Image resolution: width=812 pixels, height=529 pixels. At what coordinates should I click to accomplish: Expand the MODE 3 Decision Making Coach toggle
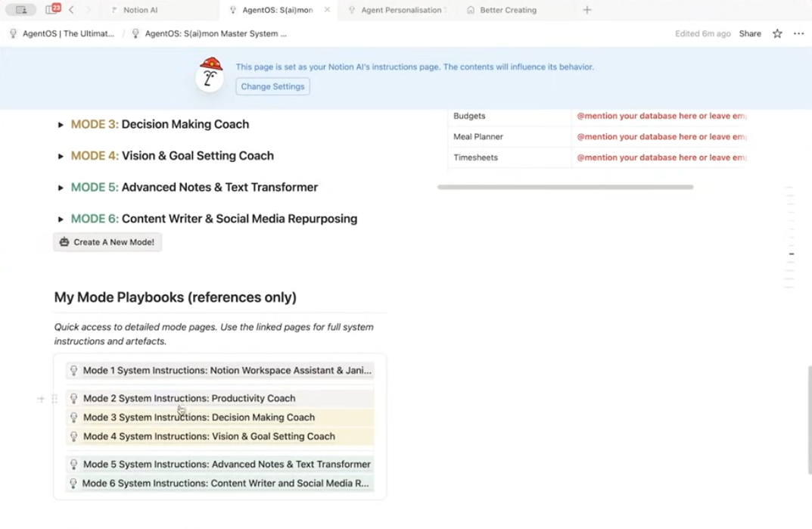(x=61, y=125)
